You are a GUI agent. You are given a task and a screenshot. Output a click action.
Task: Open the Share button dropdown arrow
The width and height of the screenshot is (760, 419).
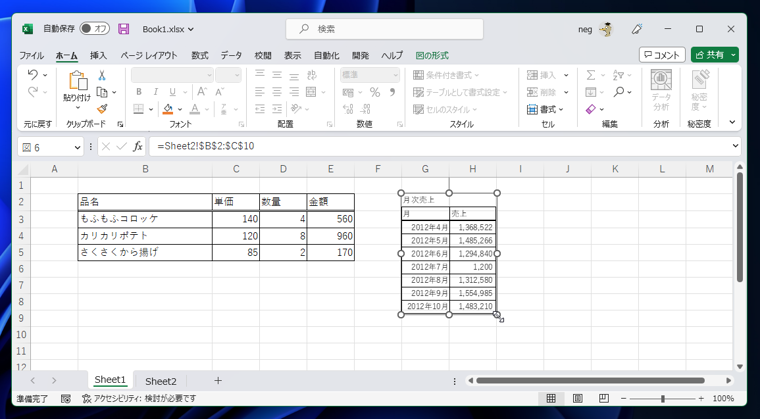pos(734,55)
